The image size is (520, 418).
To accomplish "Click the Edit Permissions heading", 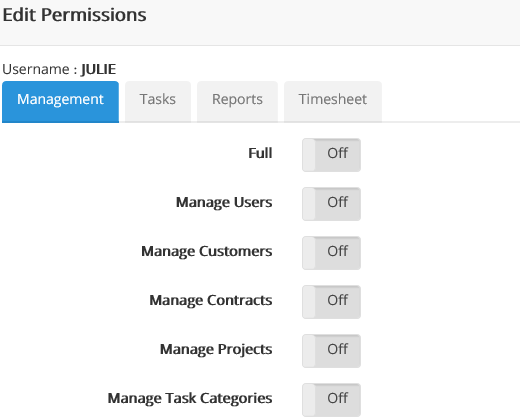I will (74, 15).
